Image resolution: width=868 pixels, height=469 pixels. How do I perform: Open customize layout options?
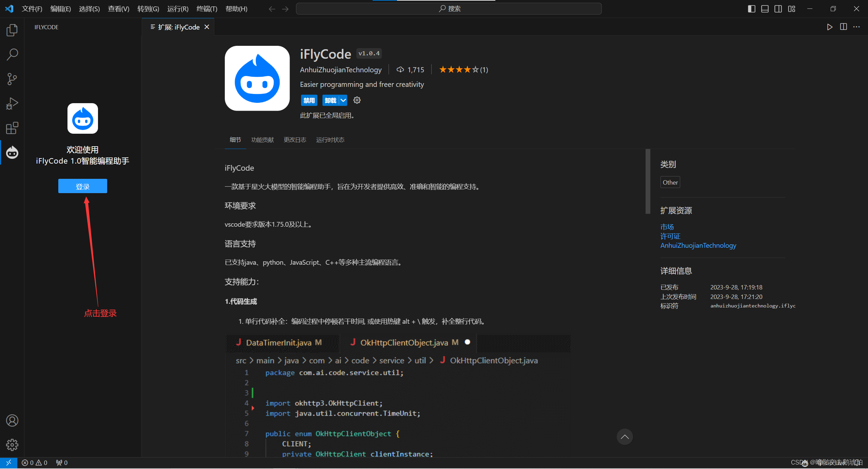pos(791,9)
